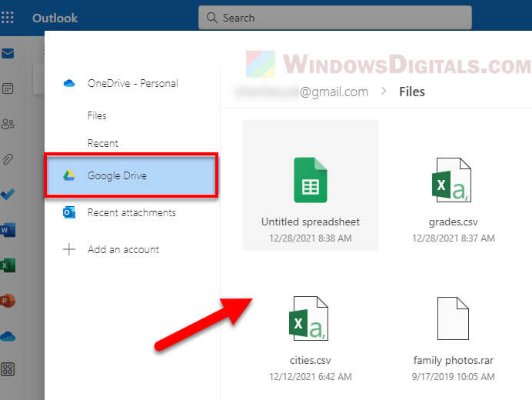
Task: Open the Mail icon in sidebar
Action: click(x=8, y=53)
